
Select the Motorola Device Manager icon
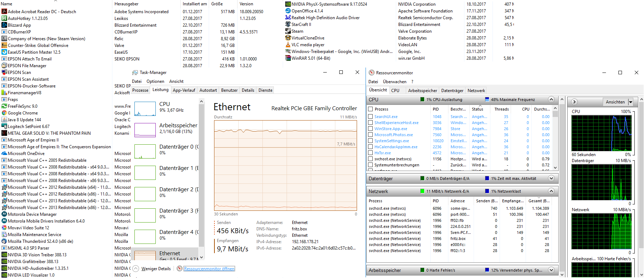(4, 214)
